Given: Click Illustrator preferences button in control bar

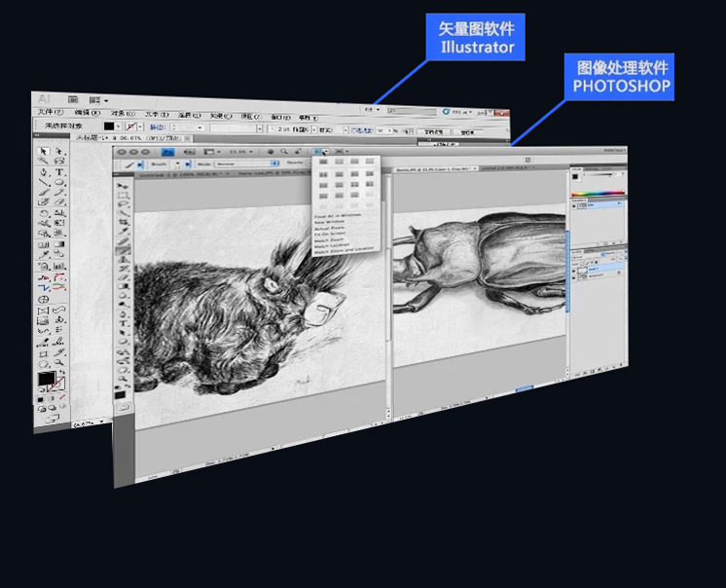Looking at the screenshot, I should [x=468, y=132].
